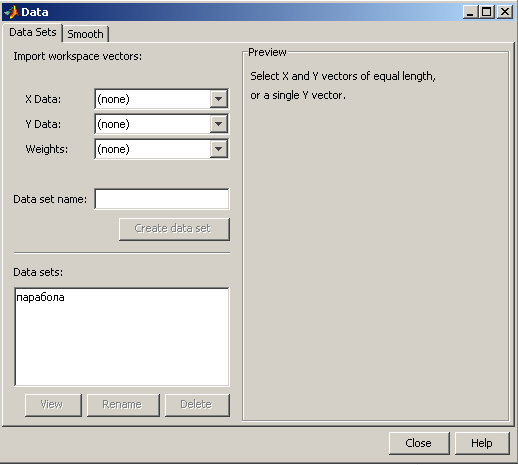The width and height of the screenshot is (518, 465).
Task: Click the Rename button
Action: 123,405
